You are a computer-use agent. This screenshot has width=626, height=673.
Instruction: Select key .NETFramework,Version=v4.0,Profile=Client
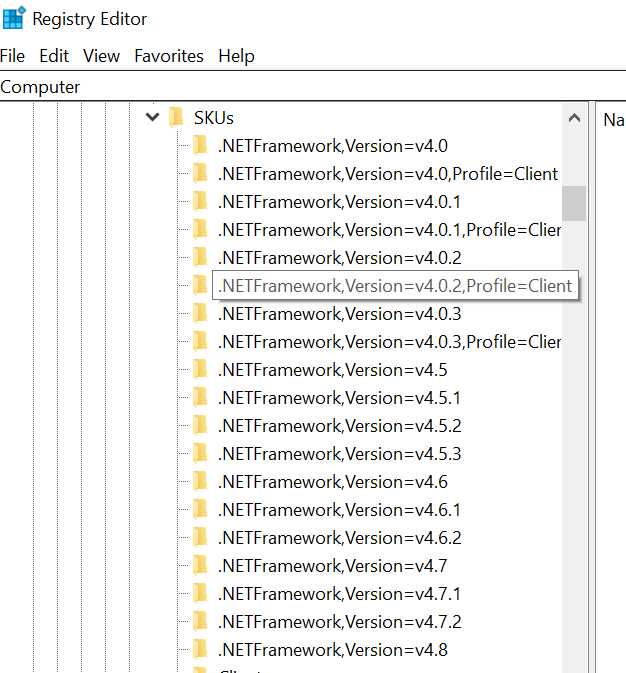coord(388,174)
